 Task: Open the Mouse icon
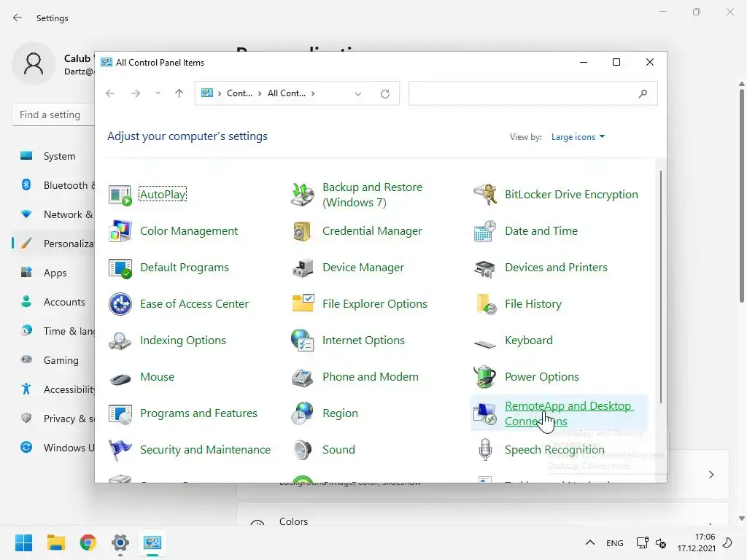120,379
